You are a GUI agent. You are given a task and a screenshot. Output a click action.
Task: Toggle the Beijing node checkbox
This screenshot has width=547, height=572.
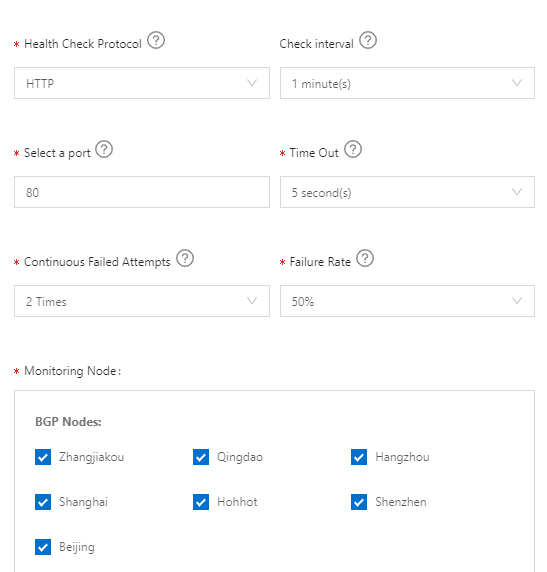pyautogui.click(x=43, y=547)
